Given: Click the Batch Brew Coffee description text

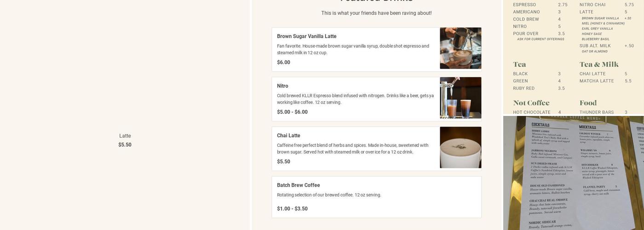Looking at the screenshot, I should click(x=329, y=195).
